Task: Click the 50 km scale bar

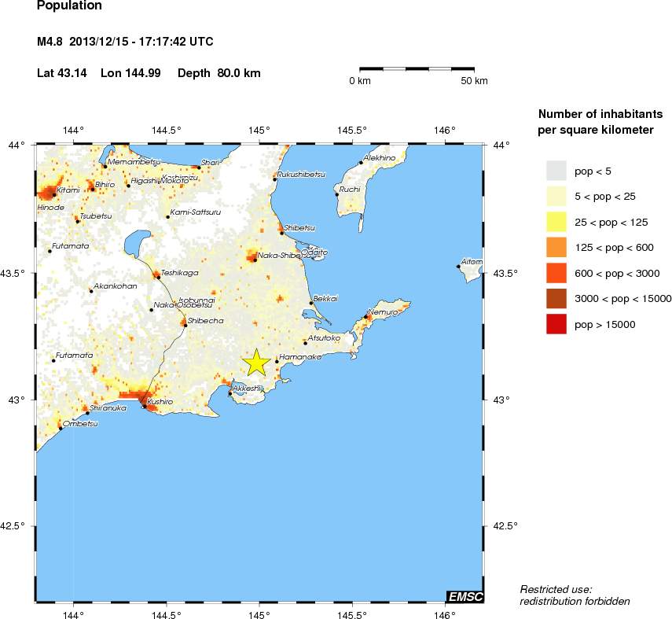Action: (417, 69)
